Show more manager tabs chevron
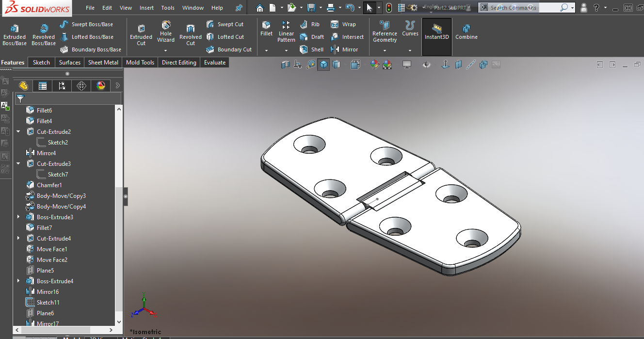 click(x=117, y=86)
